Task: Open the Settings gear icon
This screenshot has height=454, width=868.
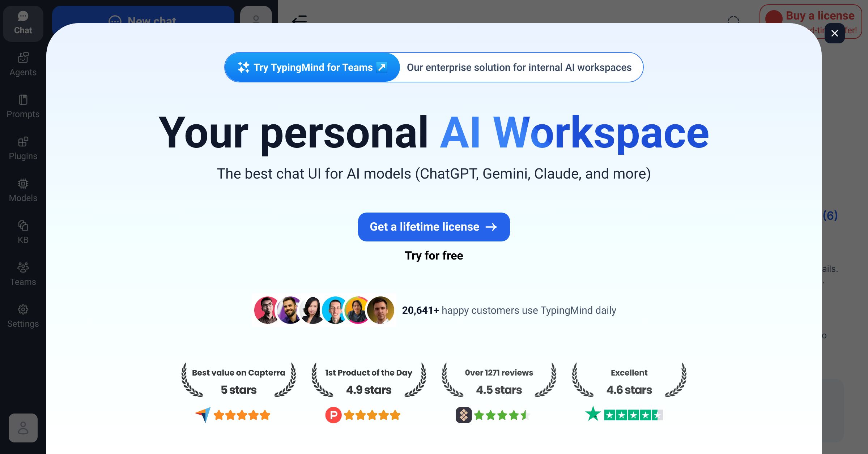Action: (23, 316)
